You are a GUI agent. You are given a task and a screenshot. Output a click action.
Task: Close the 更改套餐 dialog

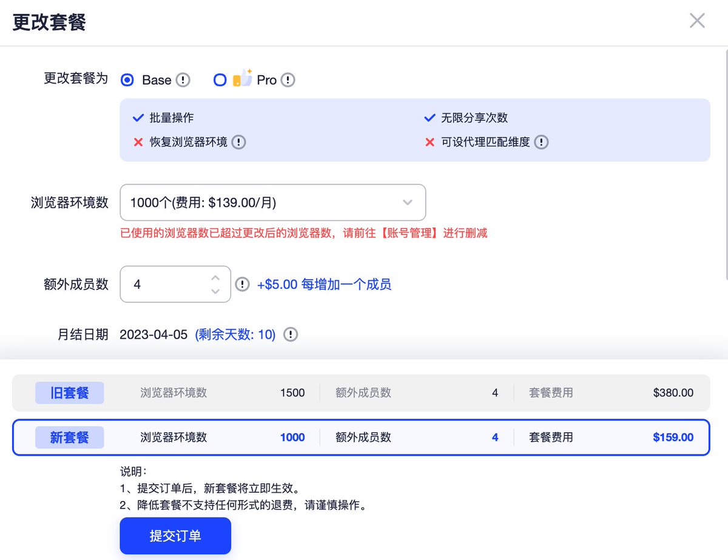coord(697,21)
